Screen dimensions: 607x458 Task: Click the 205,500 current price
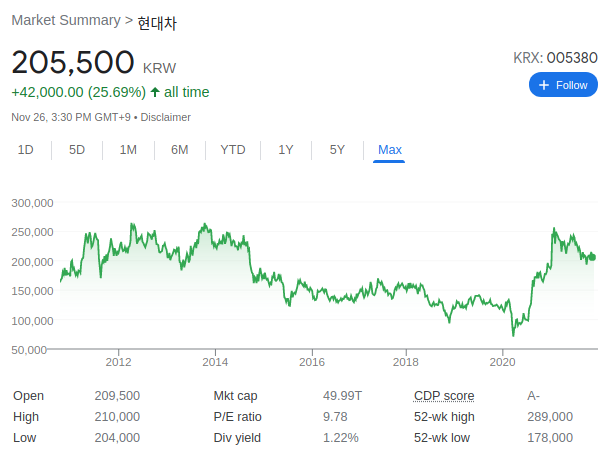point(73,62)
